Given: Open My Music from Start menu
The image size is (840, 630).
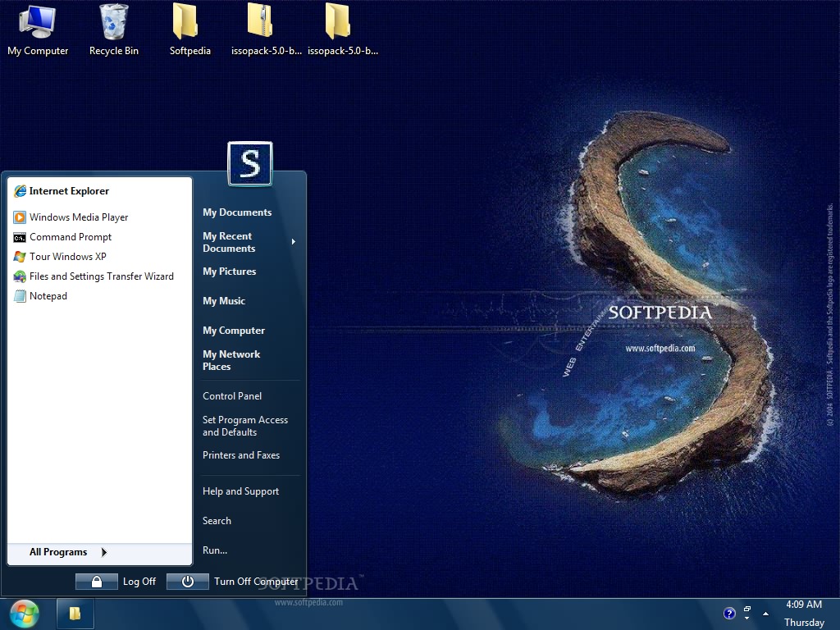Looking at the screenshot, I should pyautogui.click(x=224, y=301).
